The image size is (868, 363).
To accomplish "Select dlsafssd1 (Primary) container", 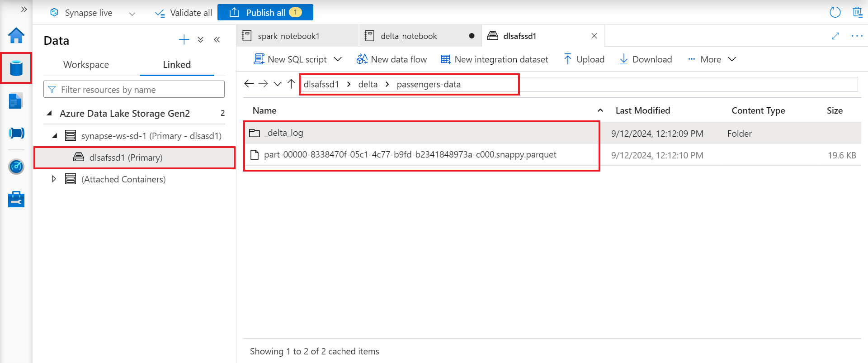I will tap(135, 158).
